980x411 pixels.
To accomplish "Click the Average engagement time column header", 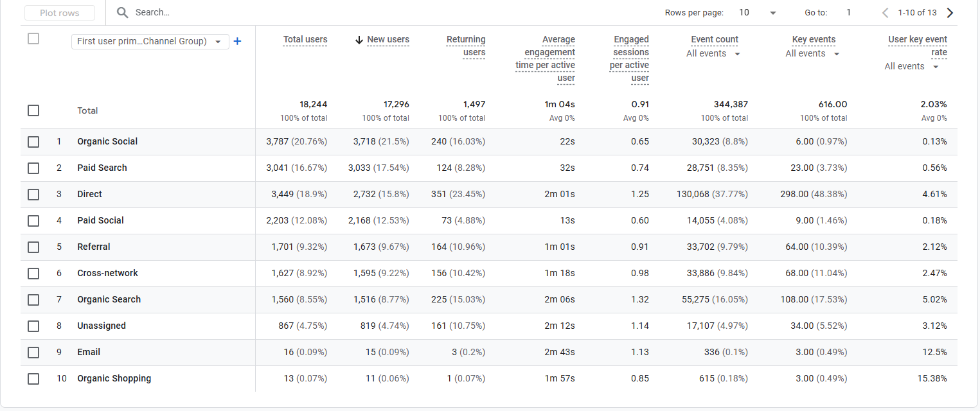I will point(545,58).
